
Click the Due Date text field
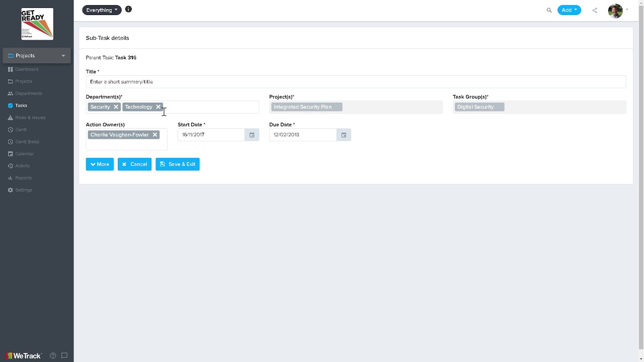click(x=303, y=135)
